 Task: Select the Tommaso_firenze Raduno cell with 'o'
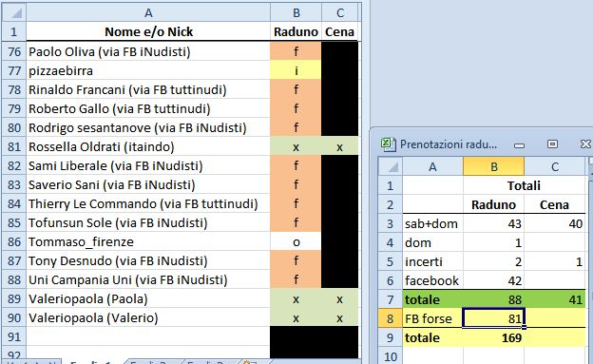click(296, 241)
